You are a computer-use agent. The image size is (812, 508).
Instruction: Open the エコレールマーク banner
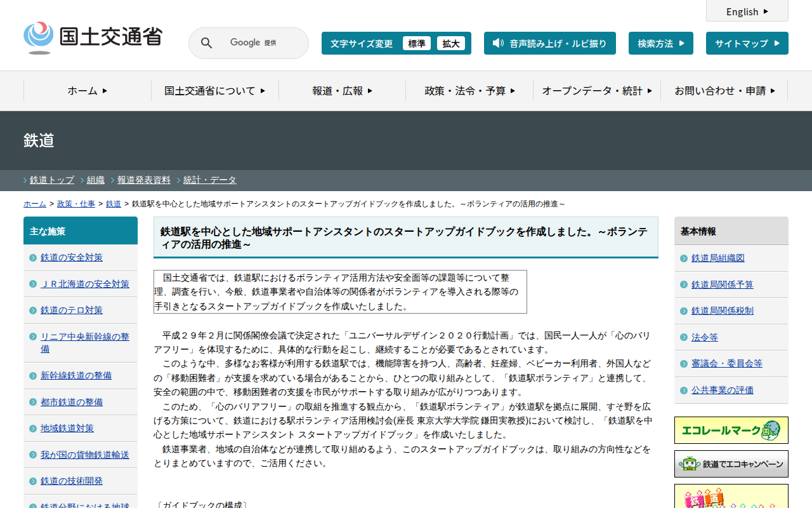coord(731,430)
